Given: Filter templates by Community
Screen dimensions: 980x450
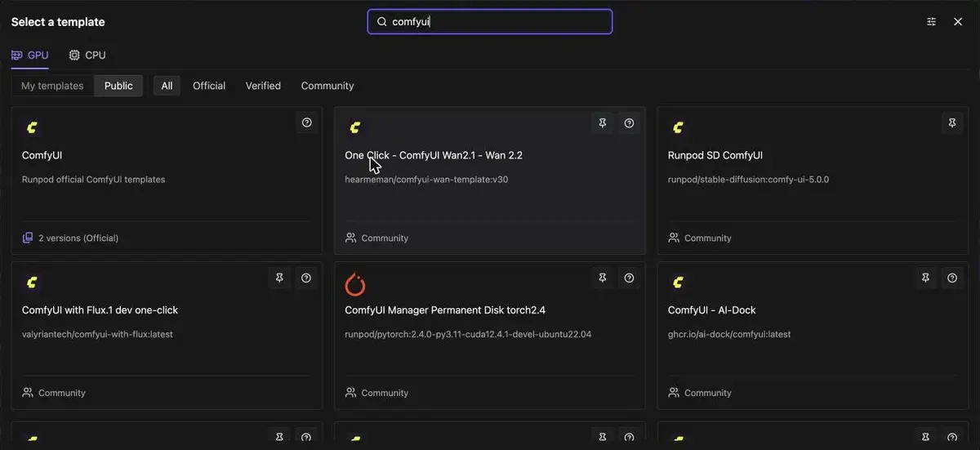Looking at the screenshot, I should [327, 86].
